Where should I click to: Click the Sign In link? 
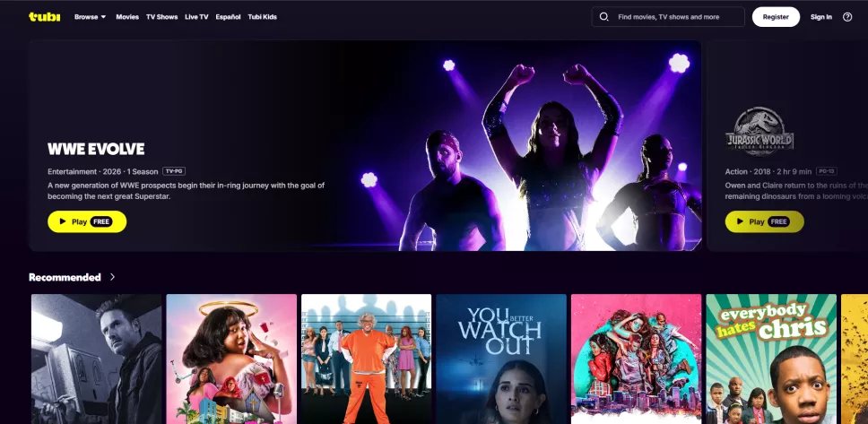pyautogui.click(x=820, y=17)
